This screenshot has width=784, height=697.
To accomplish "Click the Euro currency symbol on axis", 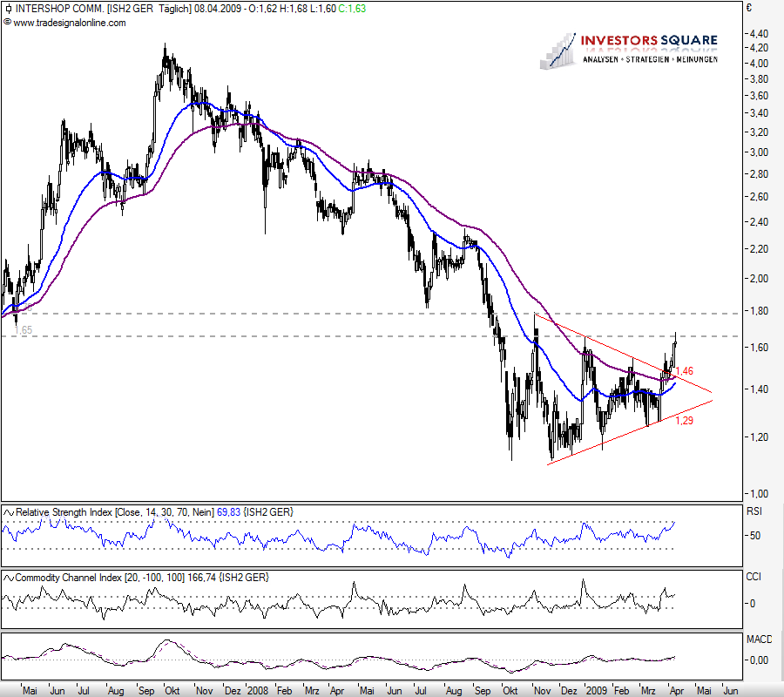I will [749, 8].
